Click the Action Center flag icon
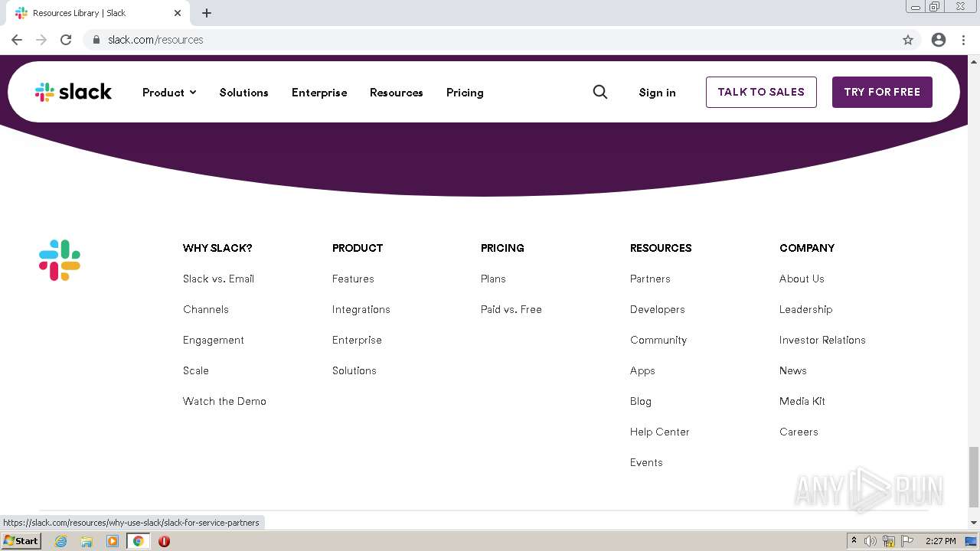The width and height of the screenshot is (980, 551). click(907, 541)
